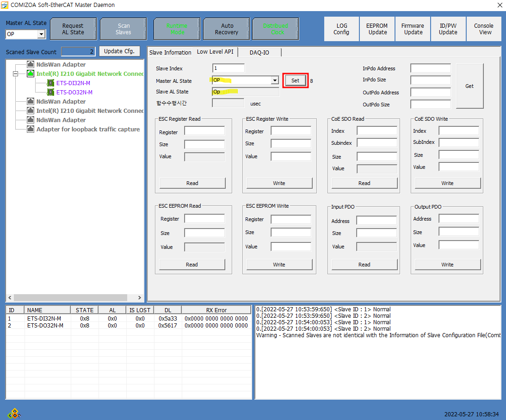The height and width of the screenshot is (420, 506).
Task: Switch to the Slave Infomation tab
Action: click(x=170, y=52)
